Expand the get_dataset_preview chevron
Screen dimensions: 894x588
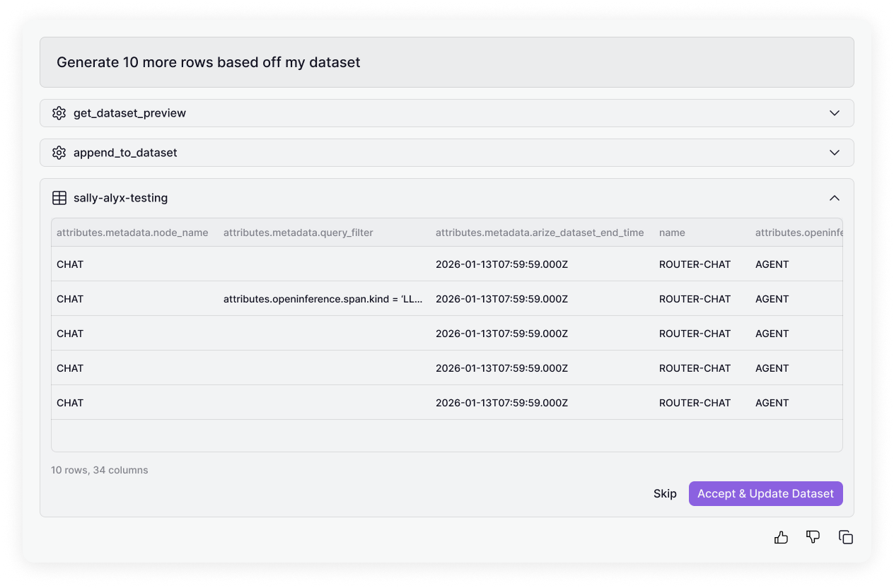835,113
